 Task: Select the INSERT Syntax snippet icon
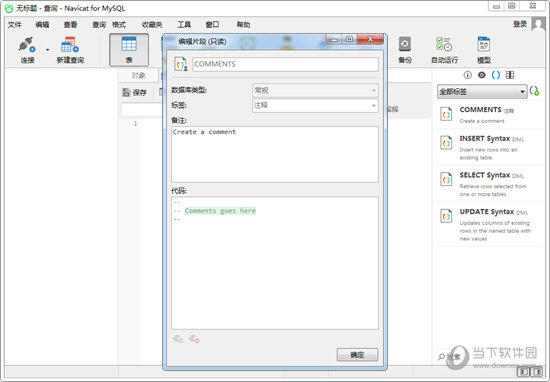click(446, 143)
